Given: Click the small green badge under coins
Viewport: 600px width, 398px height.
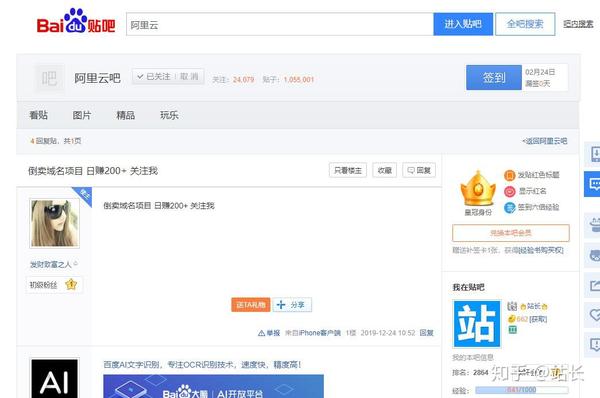Looking at the screenshot, I should (512, 329).
